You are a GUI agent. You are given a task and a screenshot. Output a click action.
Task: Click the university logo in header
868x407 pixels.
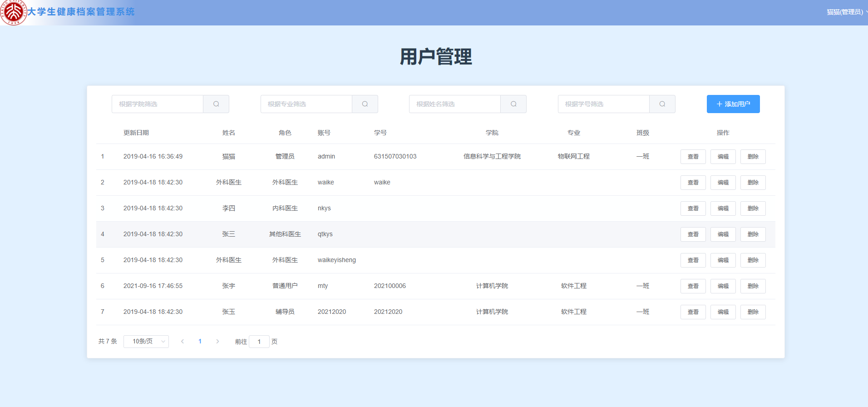coord(13,13)
